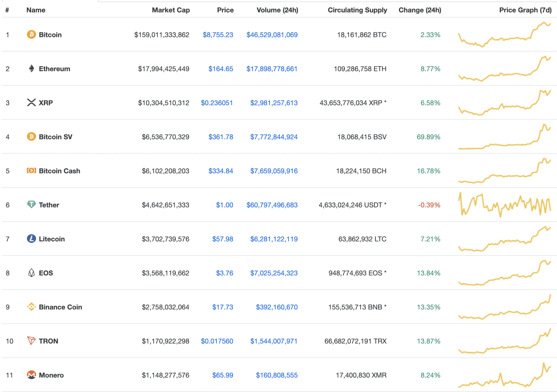This screenshot has width=557, height=392.
Task: Click the TRON logo icon
Action: 31,341
